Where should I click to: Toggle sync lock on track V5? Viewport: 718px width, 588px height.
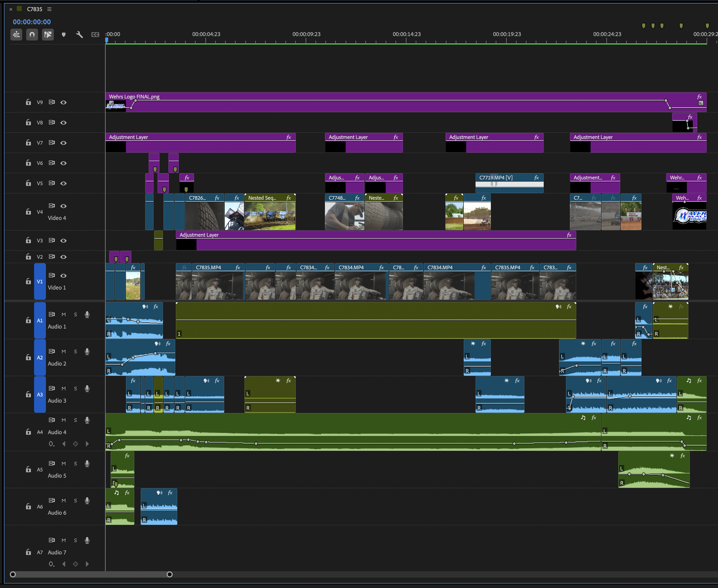pyautogui.click(x=51, y=183)
